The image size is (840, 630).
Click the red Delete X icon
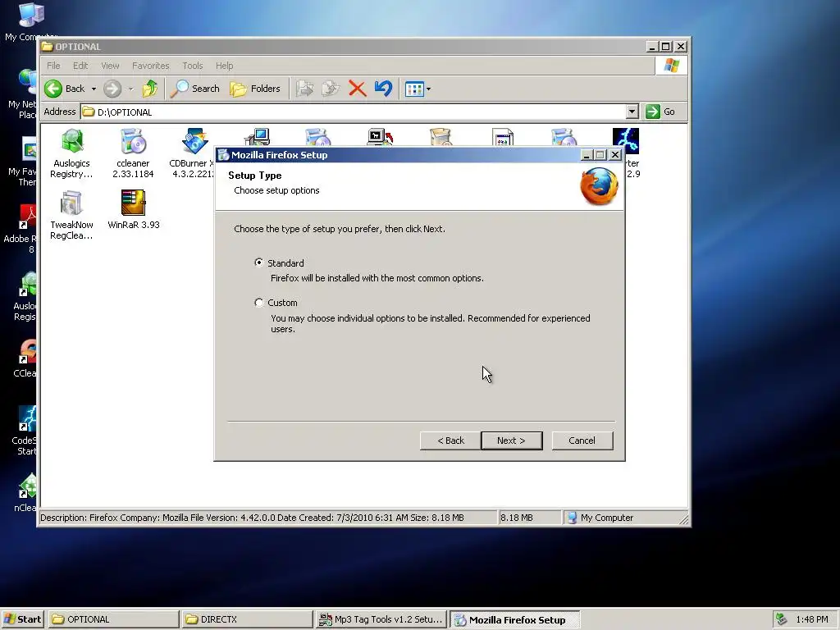click(358, 89)
